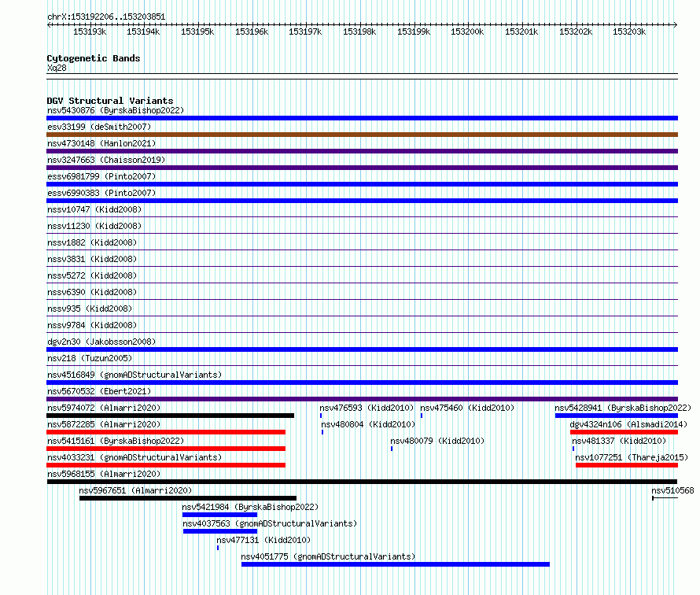Click the dgv2n30 (Jakobsson2008) blue bar
Screen dimensions: 700x595
362,349
